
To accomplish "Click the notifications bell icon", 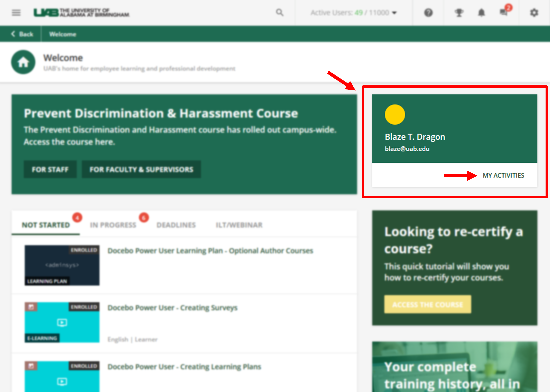I will coord(481,13).
